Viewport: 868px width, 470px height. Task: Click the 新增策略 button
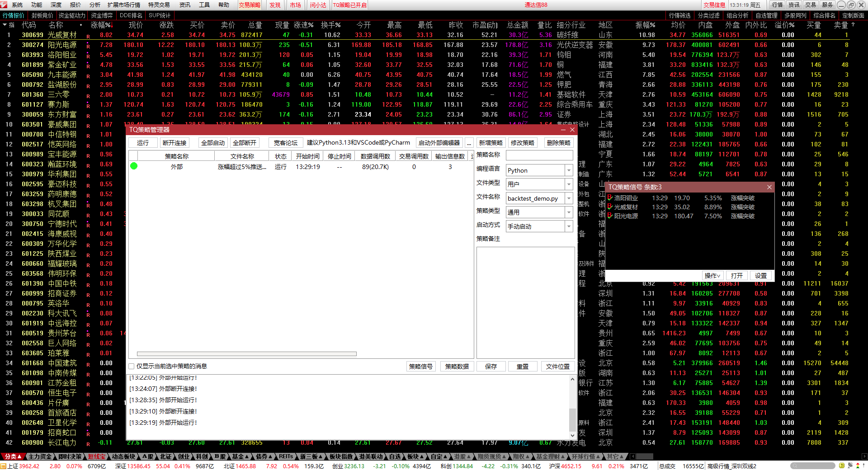pos(491,143)
